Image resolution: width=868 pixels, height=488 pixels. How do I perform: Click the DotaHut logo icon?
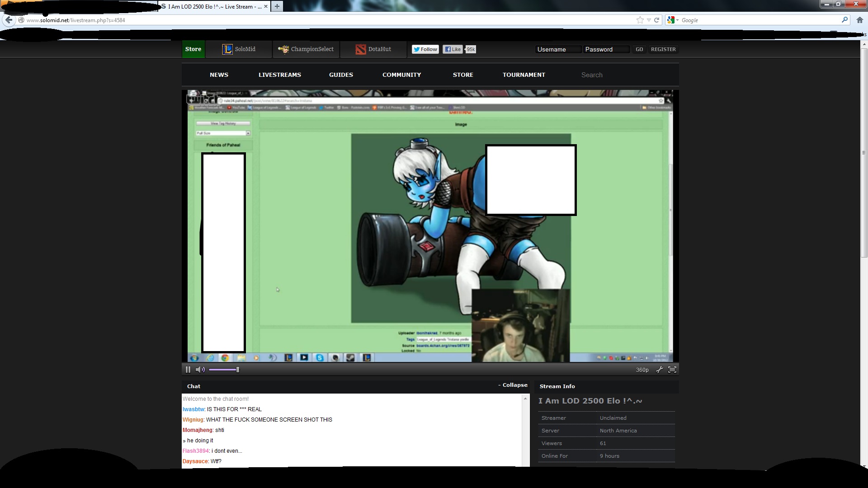360,49
